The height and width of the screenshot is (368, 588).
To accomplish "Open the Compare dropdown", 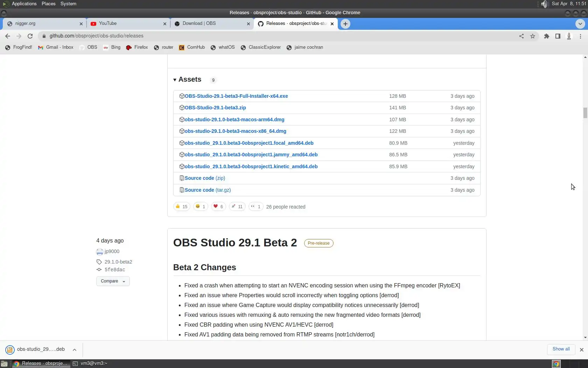I will 113,281.
